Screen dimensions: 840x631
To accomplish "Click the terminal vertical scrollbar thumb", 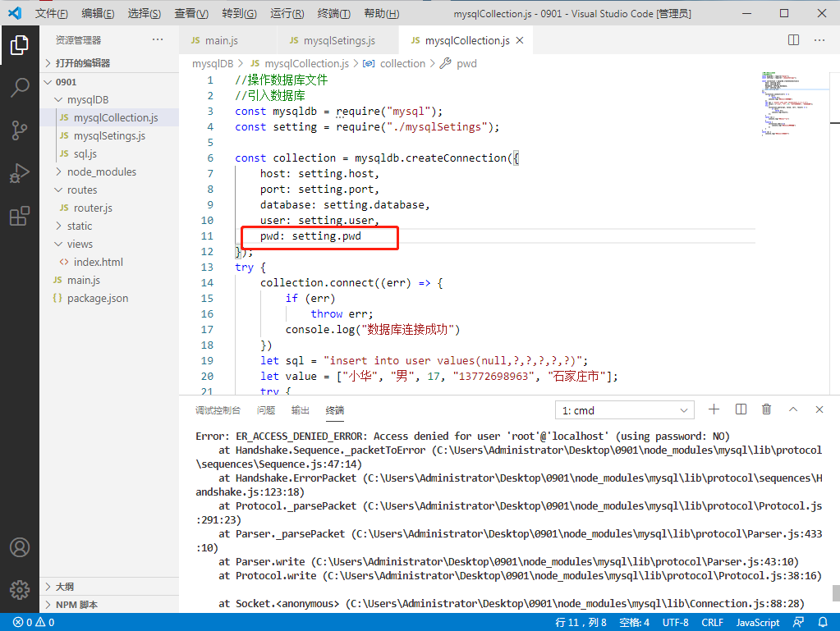I will [836, 593].
